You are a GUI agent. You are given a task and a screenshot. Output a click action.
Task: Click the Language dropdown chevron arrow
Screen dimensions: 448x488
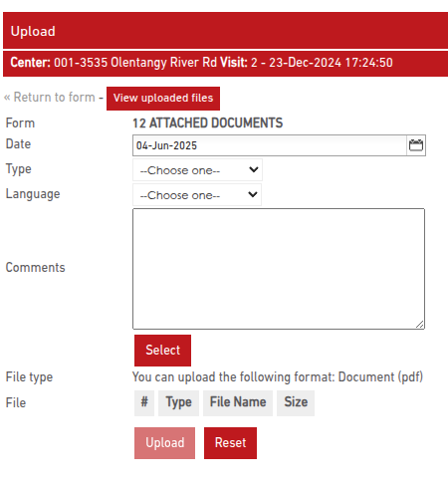tap(253, 194)
